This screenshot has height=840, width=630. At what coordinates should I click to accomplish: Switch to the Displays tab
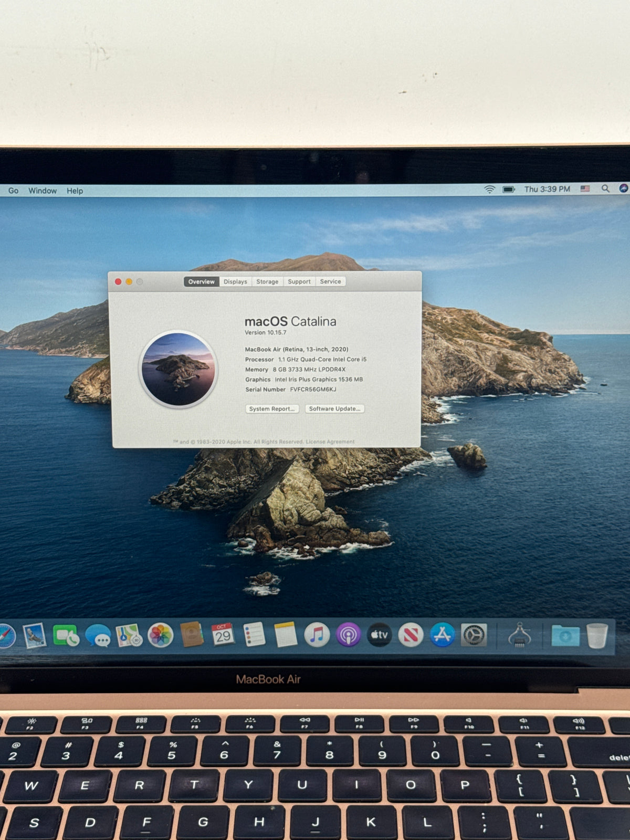pyautogui.click(x=235, y=281)
